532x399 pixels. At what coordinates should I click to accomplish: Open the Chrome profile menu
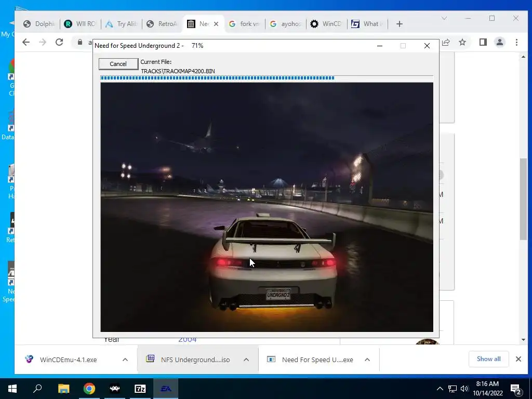point(500,42)
